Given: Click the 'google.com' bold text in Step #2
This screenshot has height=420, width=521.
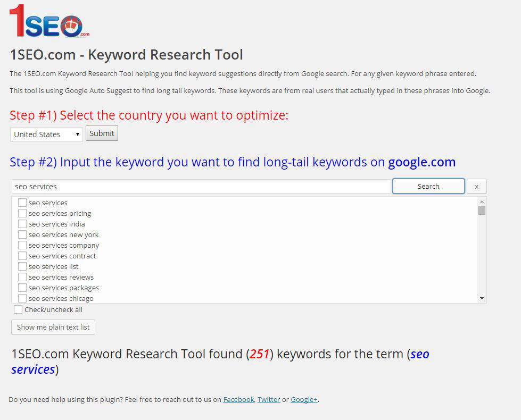Looking at the screenshot, I should pos(421,162).
